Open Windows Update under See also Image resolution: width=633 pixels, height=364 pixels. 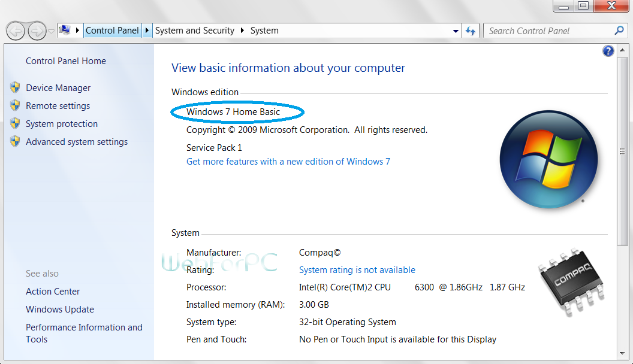(60, 310)
